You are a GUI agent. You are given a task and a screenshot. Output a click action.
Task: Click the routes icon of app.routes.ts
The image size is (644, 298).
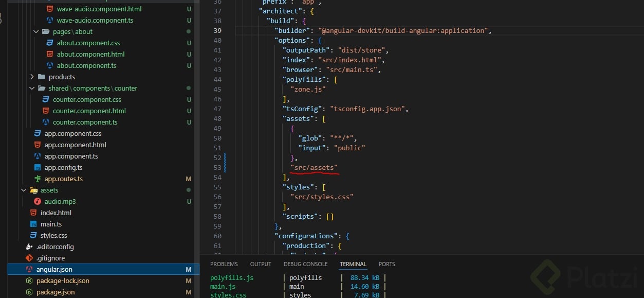point(37,179)
